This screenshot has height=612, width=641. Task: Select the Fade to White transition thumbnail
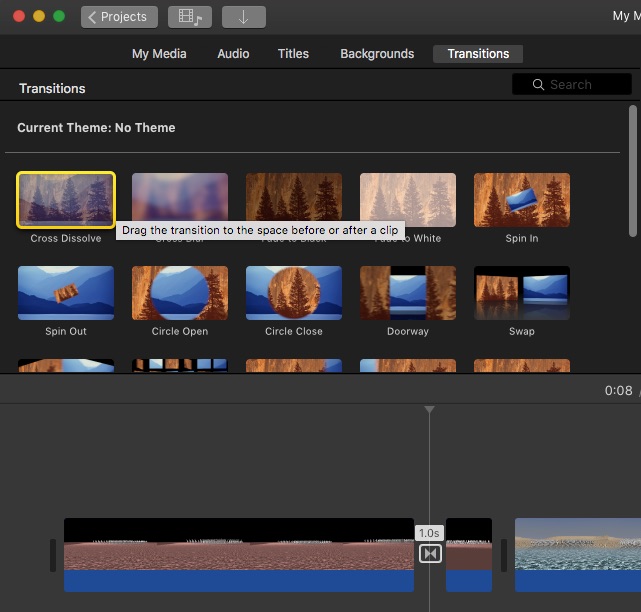pyautogui.click(x=408, y=198)
